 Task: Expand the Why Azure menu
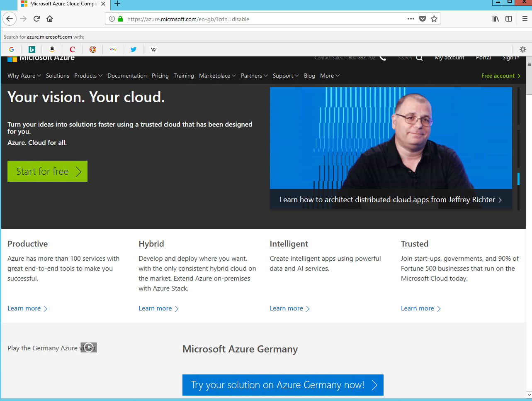[24, 76]
